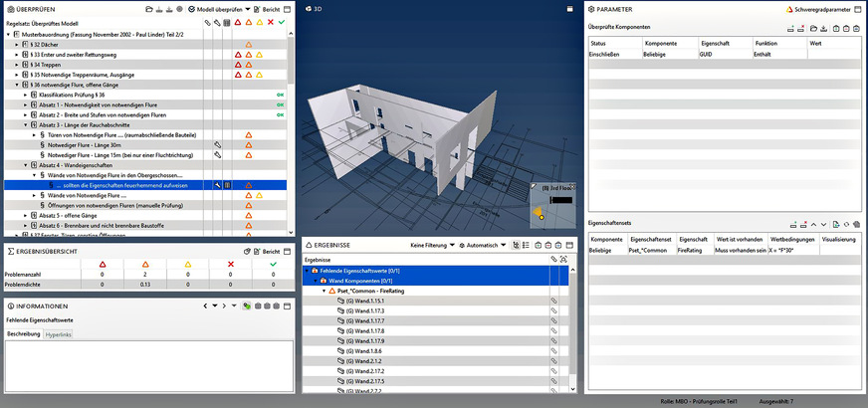Click the pie chart icon in Ergebnisübersicht
This screenshot has width=868, height=408.
tap(245, 253)
